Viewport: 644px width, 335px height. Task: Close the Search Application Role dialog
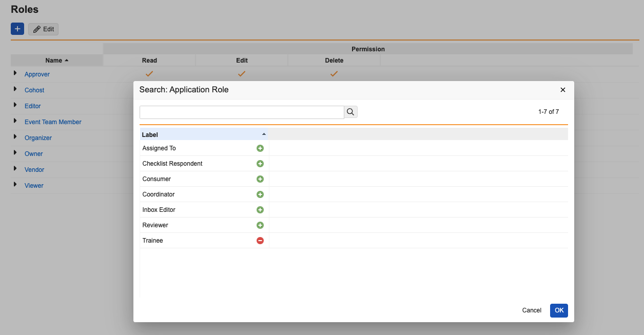pos(562,90)
